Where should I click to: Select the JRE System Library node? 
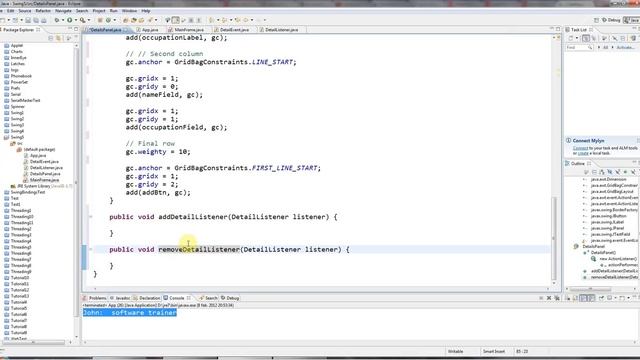42,186
